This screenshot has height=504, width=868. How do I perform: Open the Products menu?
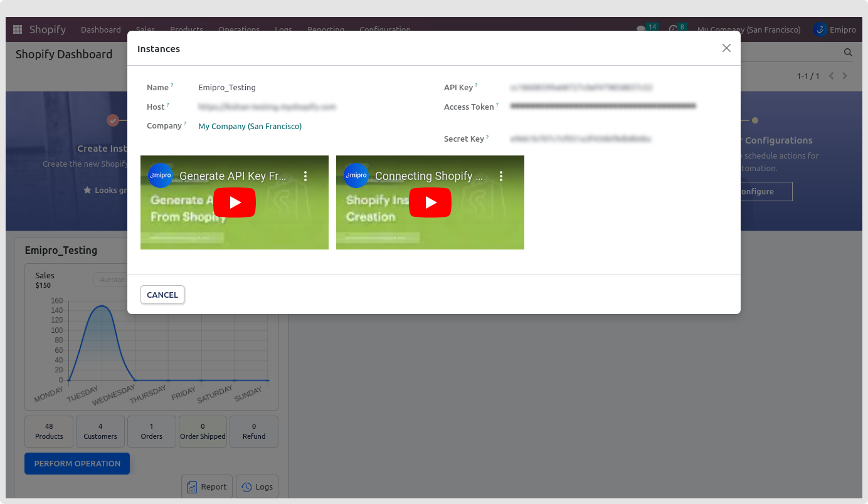coord(186,29)
